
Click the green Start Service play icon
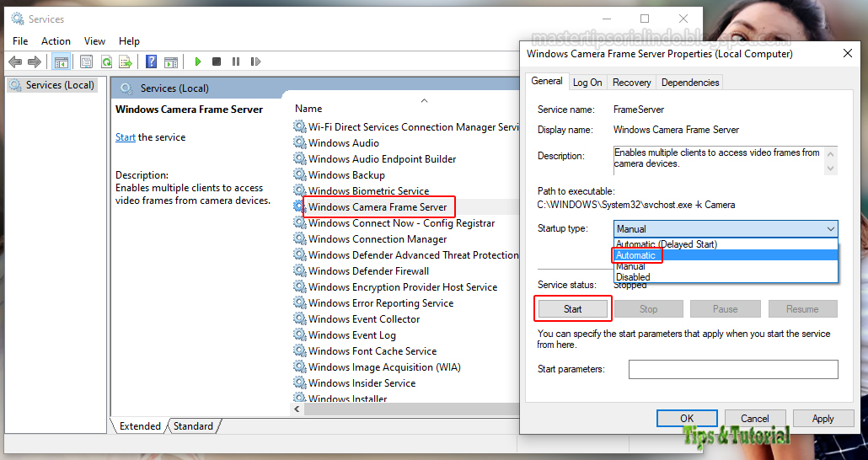(198, 62)
